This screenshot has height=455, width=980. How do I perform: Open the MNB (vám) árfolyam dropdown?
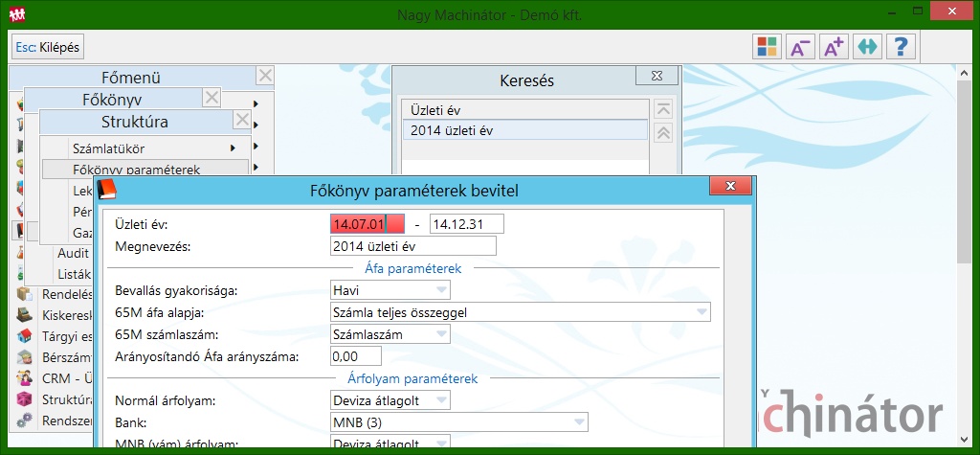click(442, 444)
